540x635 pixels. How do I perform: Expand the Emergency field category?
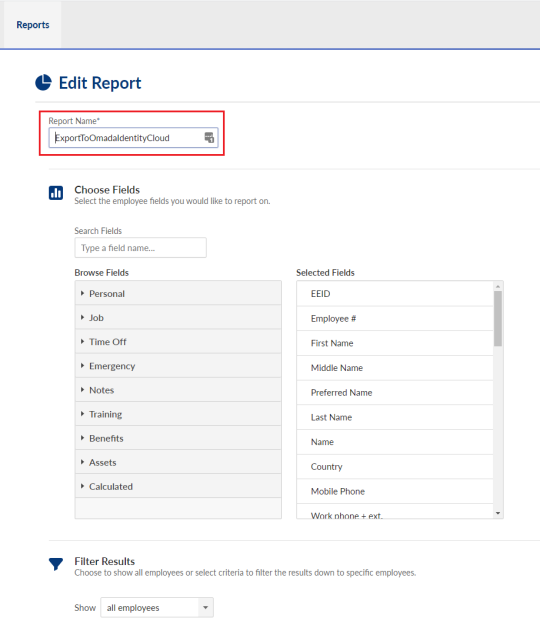178,366
